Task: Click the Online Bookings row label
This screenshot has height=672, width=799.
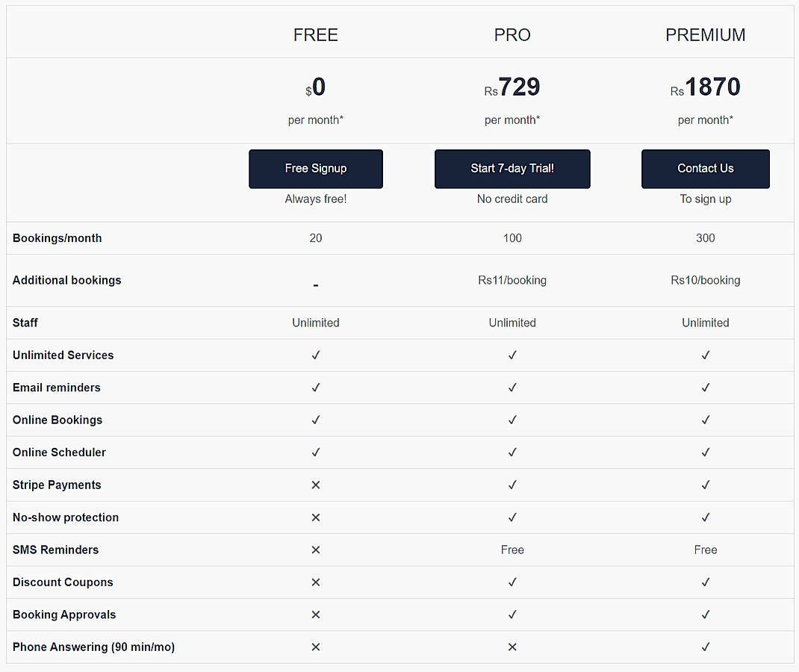Action: coord(57,420)
